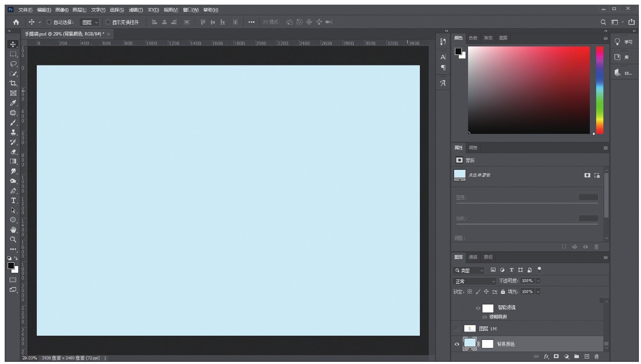Click the lock all icon in Layers panel
Viewport: 641px width, 364px height.
point(503,291)
